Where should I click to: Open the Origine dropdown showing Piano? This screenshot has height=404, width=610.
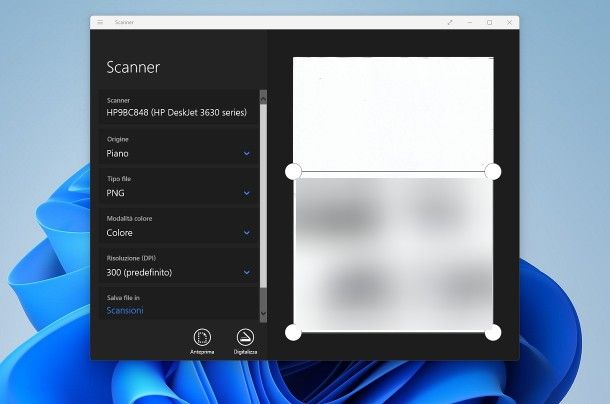pyautogui.click(x=179, y=147)
